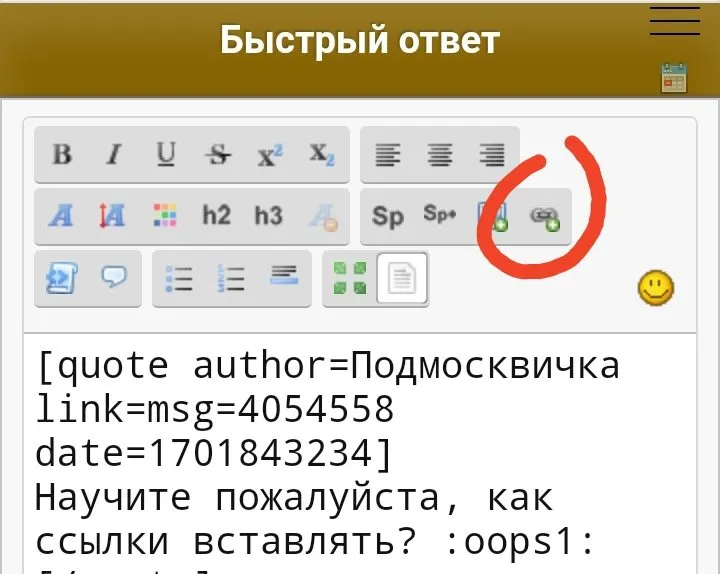Underline the selected text
This screenshot has width=720, height=574.
pyautogui.click(x=166, y=154)
